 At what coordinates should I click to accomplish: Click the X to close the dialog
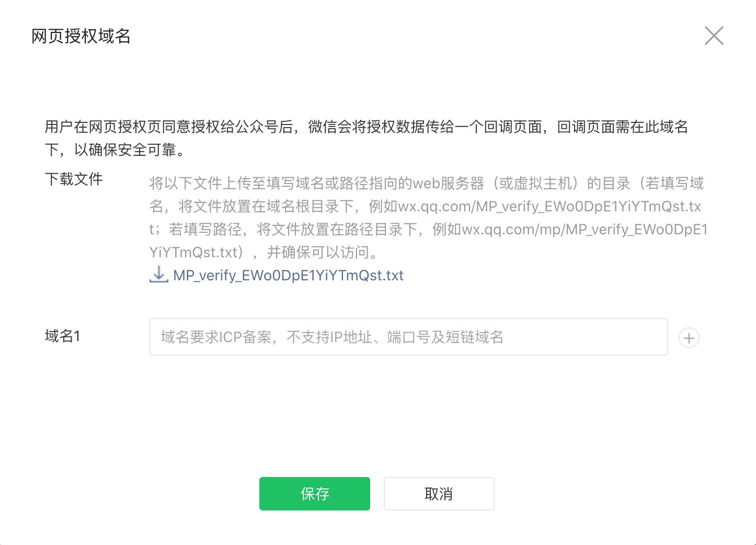714,36
